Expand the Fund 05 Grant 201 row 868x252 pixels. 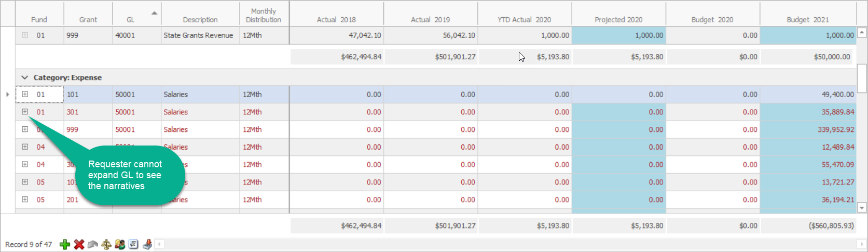[x=25, y=200]
